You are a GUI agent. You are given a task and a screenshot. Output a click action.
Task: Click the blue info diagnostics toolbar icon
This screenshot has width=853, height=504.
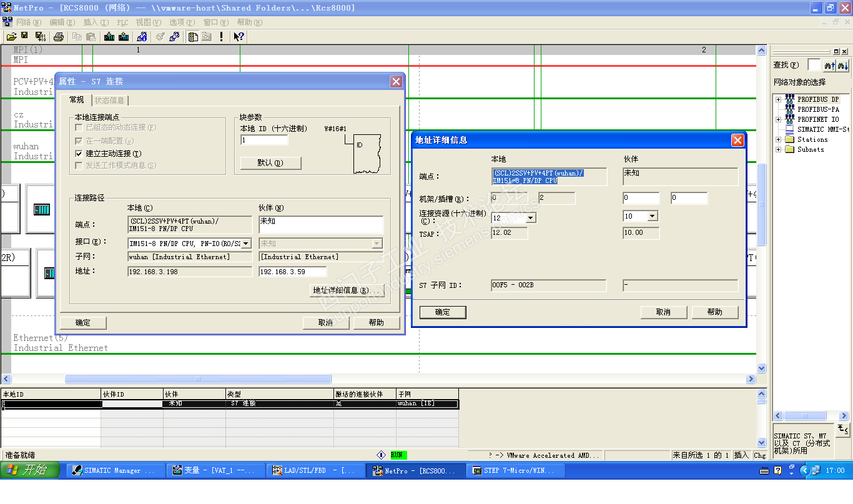coord(142,37)
